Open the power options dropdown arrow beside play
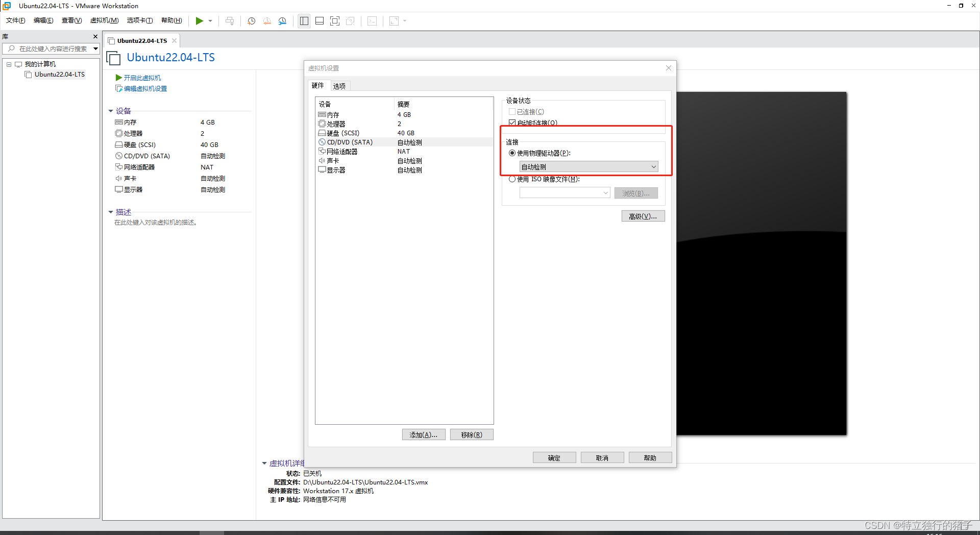The width and height of the screenshot is (980, 535). [210, 21]
